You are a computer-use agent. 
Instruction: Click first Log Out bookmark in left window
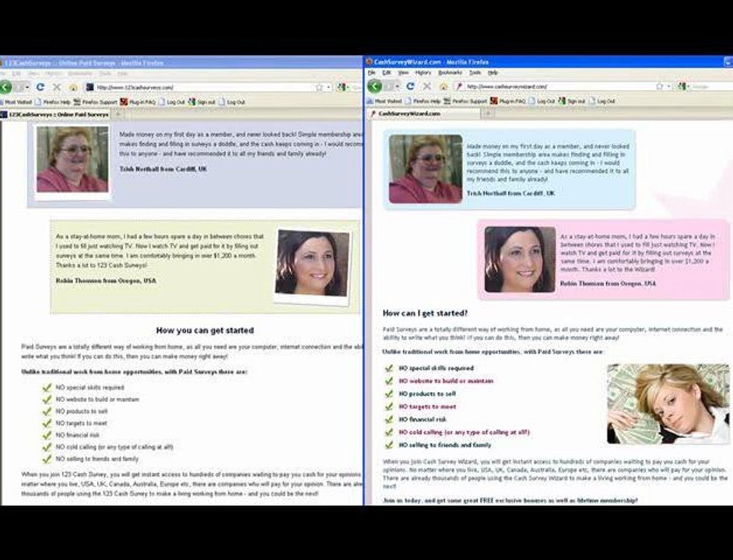pyautogui.click(x=172, y=102)
